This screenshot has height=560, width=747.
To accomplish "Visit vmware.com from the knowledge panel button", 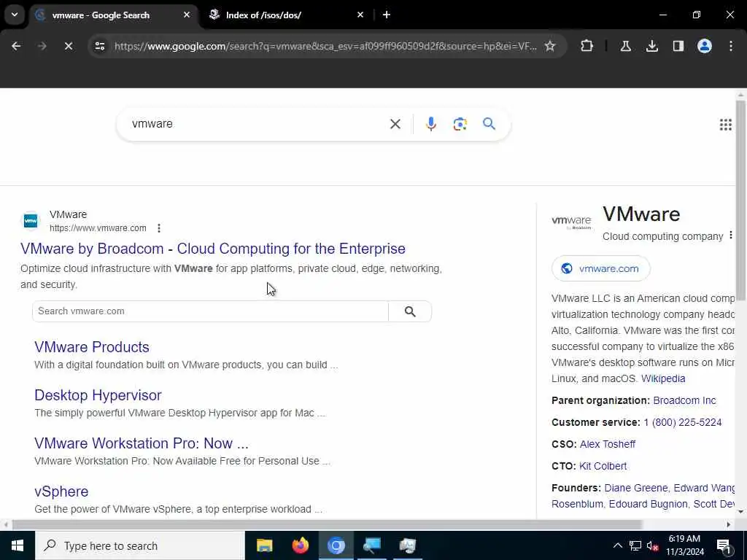I will (601, 268).
